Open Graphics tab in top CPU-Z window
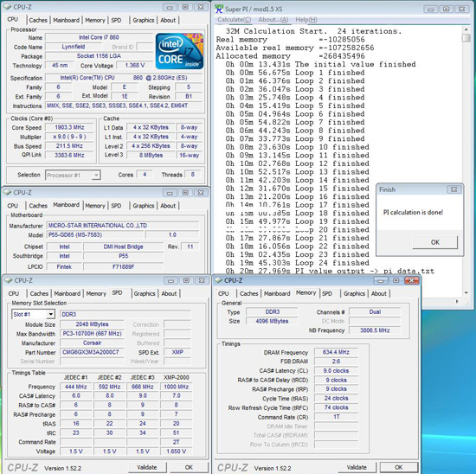476x474 pixels. point(144,21)
